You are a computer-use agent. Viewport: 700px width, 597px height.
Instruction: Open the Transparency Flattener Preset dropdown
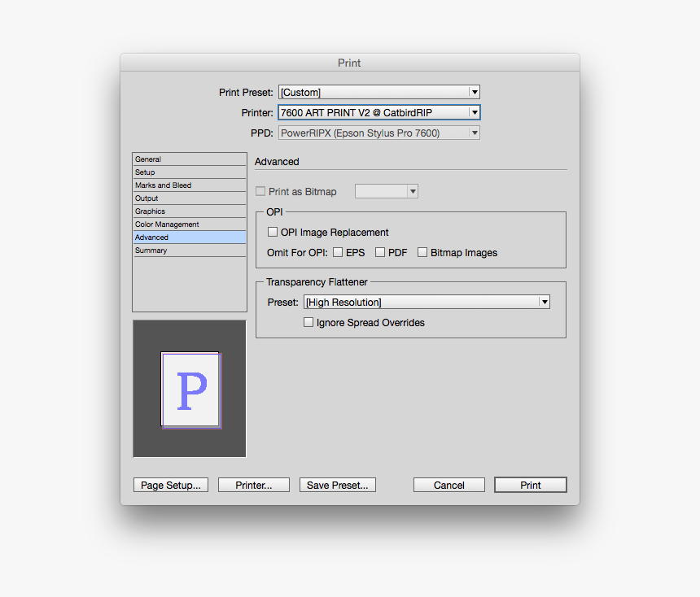[x=427, y=302]
